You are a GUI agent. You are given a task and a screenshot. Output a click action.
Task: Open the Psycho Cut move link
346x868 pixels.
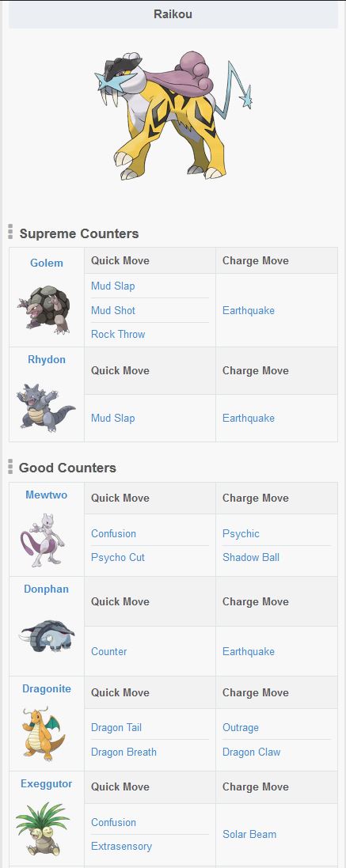(x=118, y=558)
